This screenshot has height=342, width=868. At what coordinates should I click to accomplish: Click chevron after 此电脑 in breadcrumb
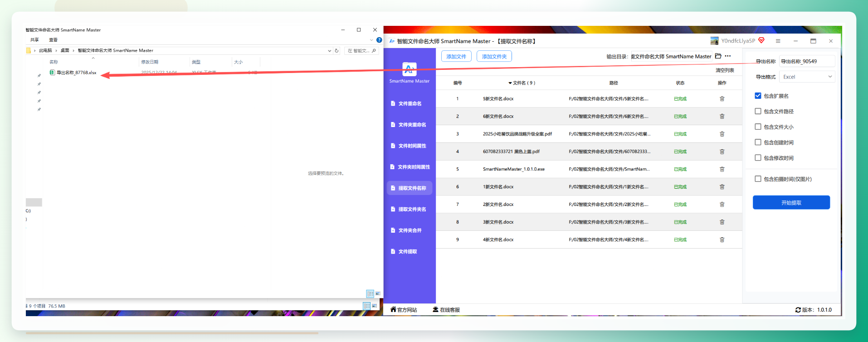pos(56,51)
